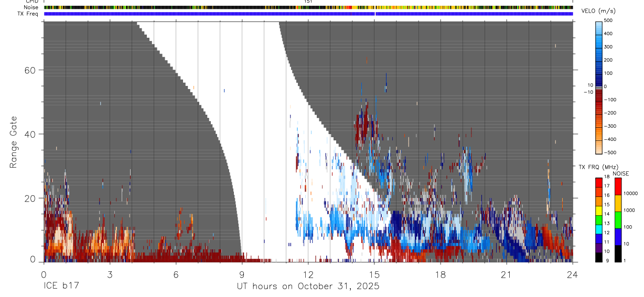Click the -200 tick on velocity colorbar

coord(610,113)
